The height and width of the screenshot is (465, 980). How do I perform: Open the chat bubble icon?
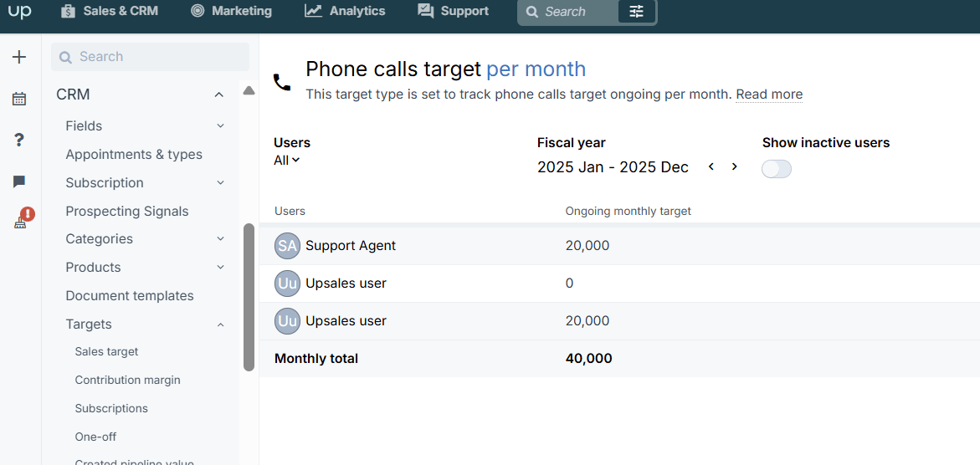[19, 181]
